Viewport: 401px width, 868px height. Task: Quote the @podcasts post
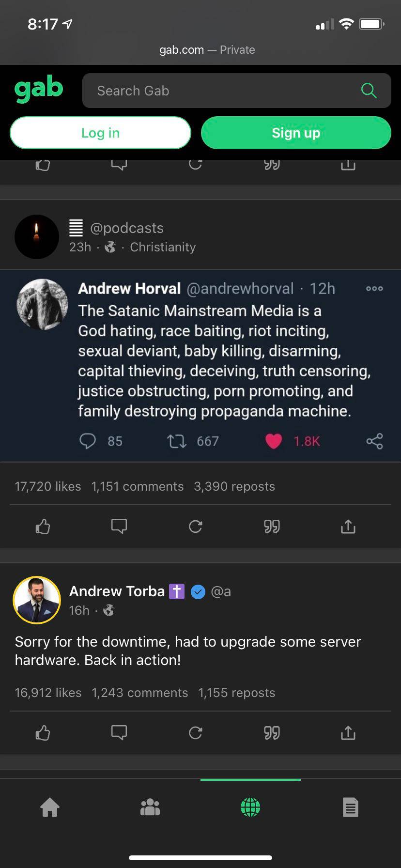272,527
